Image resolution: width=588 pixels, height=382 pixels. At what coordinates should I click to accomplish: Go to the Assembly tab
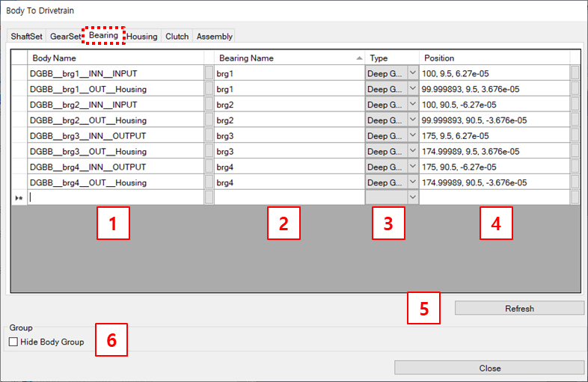215,37
